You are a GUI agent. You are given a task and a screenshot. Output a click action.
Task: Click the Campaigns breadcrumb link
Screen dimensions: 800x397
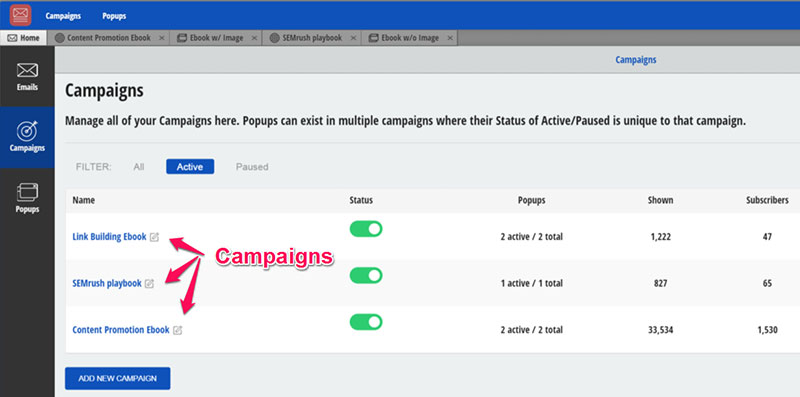click(x=636, y=60)
